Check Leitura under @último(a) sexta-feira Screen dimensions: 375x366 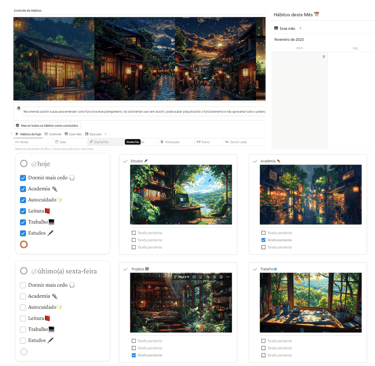(23, 318)
